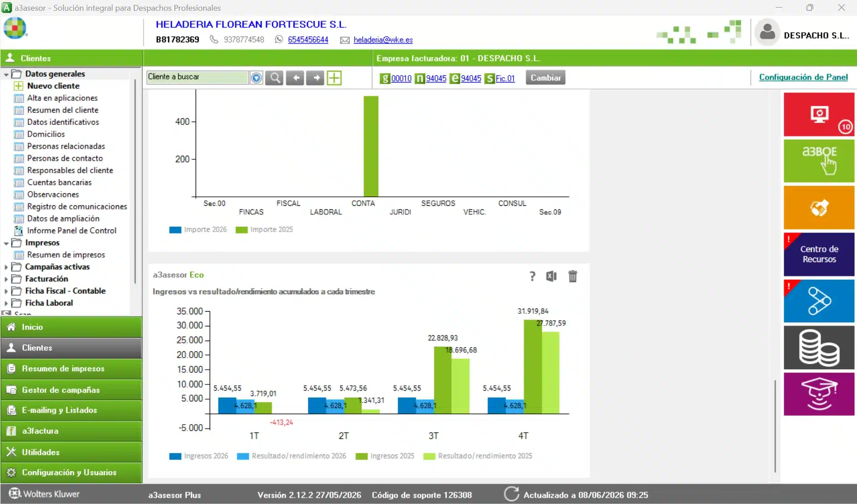The width and height of the screenshot is (857, 504).
Task: Click the client tree vertical scrollbar
Action: [x=135, y=181]
